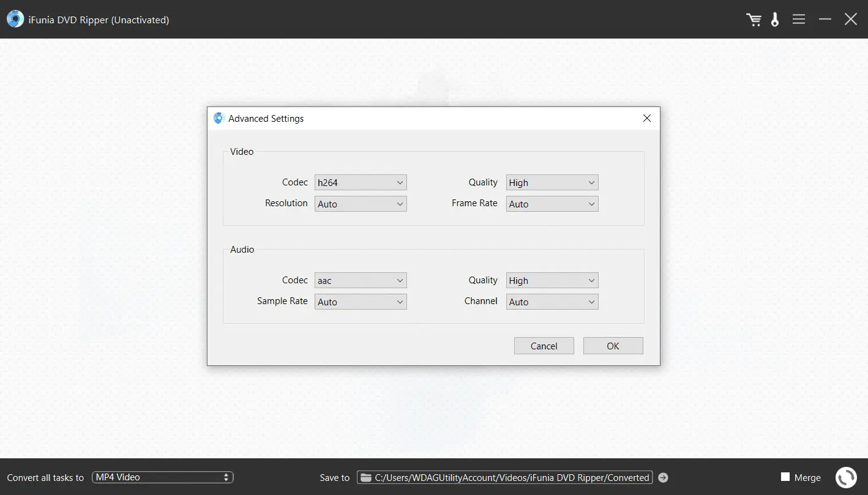
Task: Open the hamburger menu icon
Action: pos(798,20)
